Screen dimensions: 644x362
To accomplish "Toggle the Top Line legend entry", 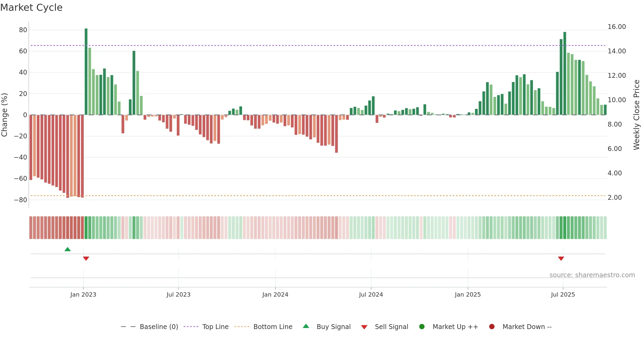I will pyautogui.click(x=206, y=327).
